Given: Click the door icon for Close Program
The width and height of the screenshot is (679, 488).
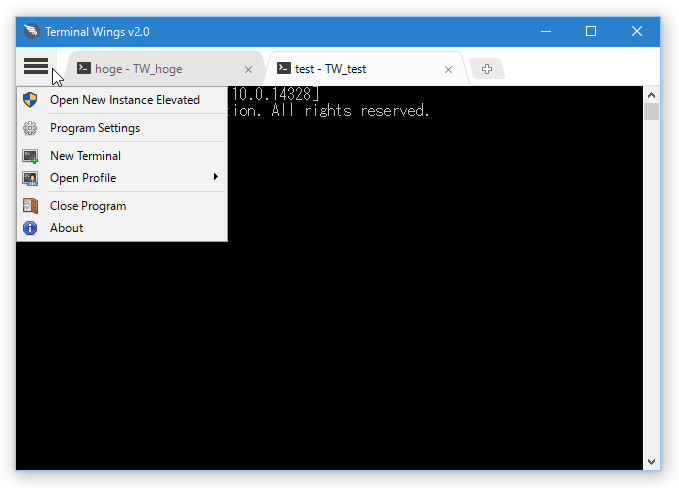Looking at the screenshot, I should (x=30, y=206).
